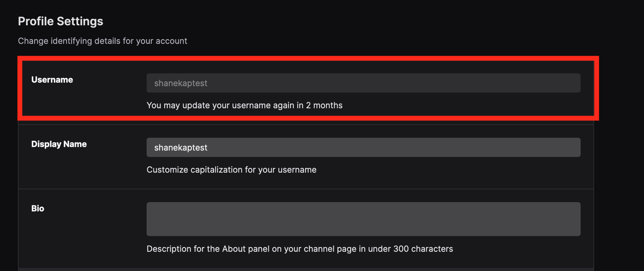Click the Display Name label
The width and height of the screenshot is (644, 271).
[59, 144]
